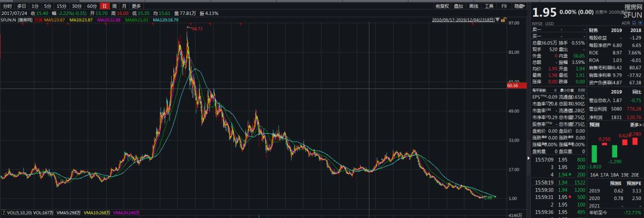This screenshot has width=644, height=218.
Task: Switch to the 分时 intraday tab
Action: 7,6
